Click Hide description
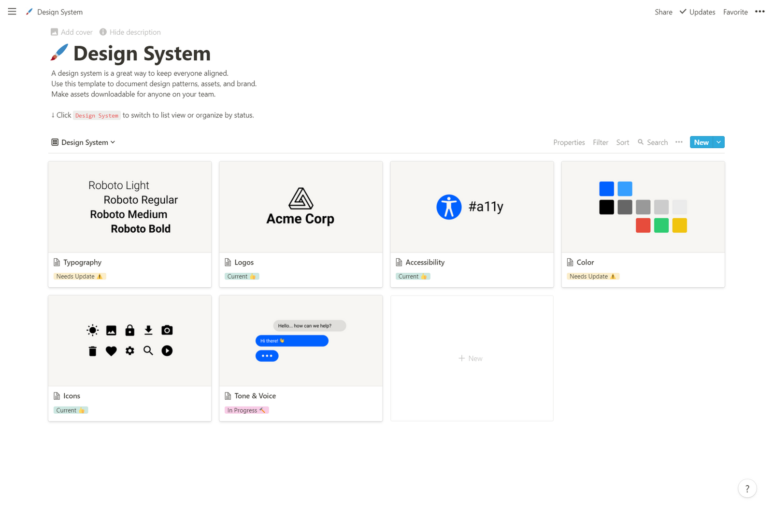 [x=130, y=32]
